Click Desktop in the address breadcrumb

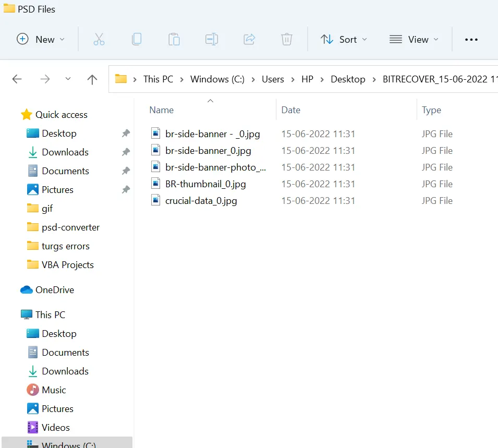pos(348,79)
